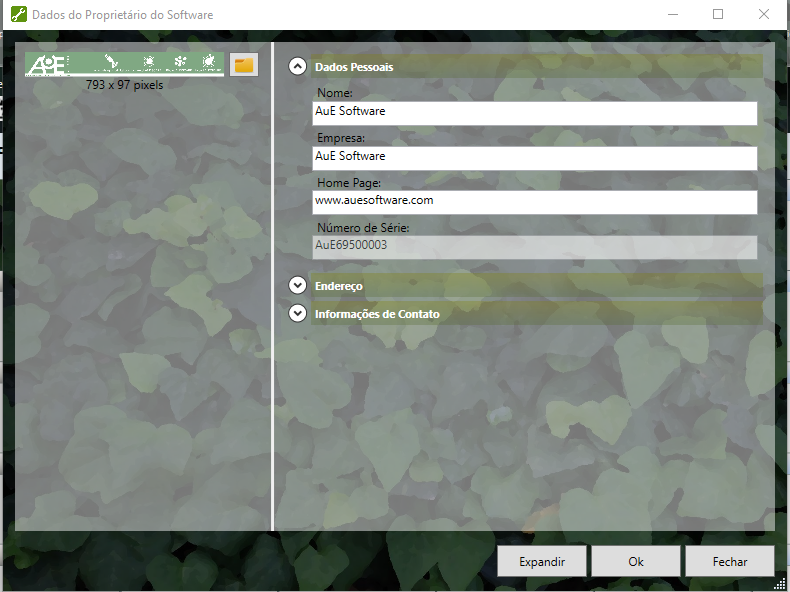Image resolution: width=790 pixels, height=592 pixels.
Task: Click the wrench icon in the title bar
Action: pos(17,15)
